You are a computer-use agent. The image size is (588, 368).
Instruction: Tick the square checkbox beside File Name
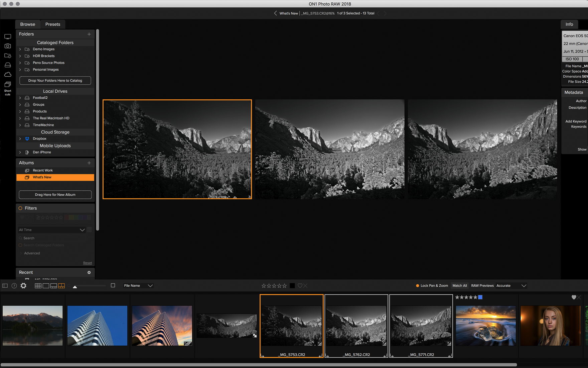(113, 285)
